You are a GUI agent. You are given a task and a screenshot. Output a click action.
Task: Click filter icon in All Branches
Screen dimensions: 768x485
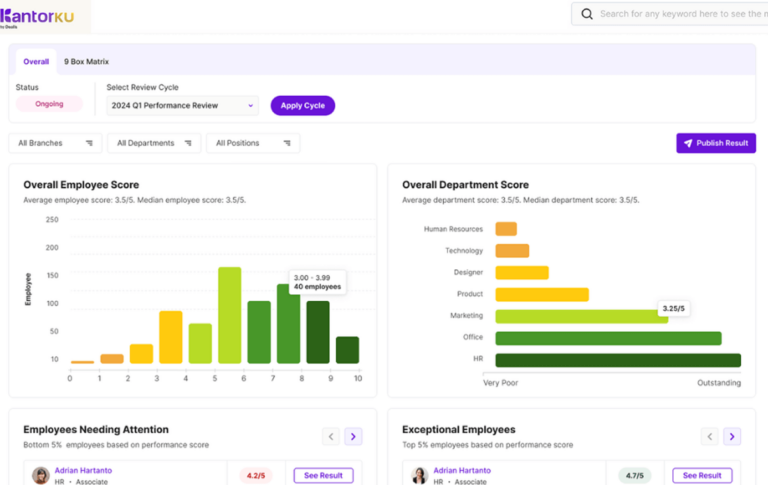click(89, 143)
